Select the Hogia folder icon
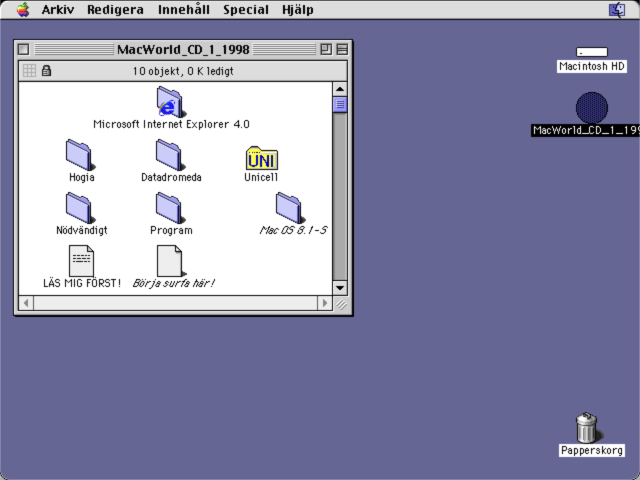The height and width of the screenshot is (480, 640). click(x=80, y=155)
